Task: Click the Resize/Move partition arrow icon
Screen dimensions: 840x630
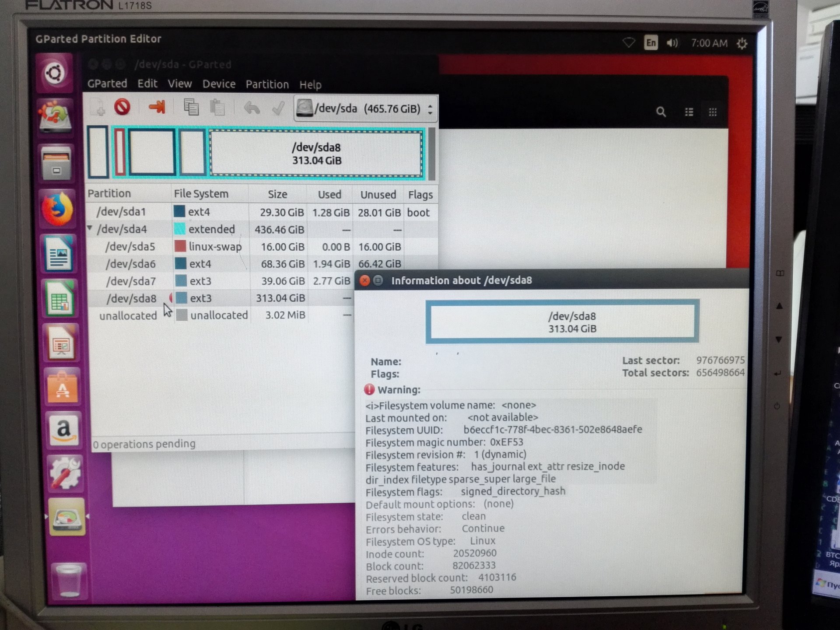Action: click(157, 107)
